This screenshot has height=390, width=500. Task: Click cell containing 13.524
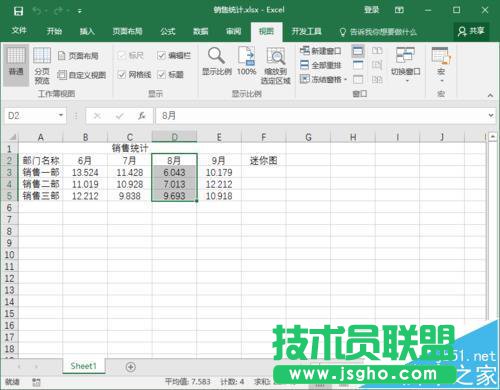coord(85,173)
